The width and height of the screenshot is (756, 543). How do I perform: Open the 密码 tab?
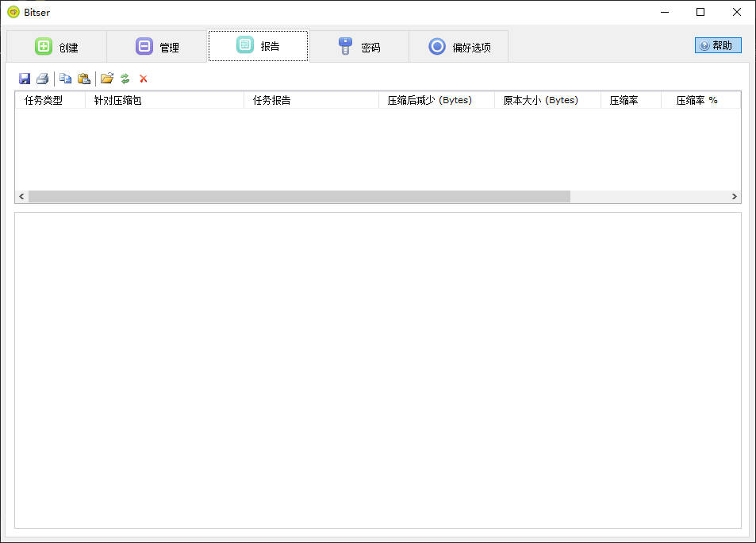coord(359,47)
